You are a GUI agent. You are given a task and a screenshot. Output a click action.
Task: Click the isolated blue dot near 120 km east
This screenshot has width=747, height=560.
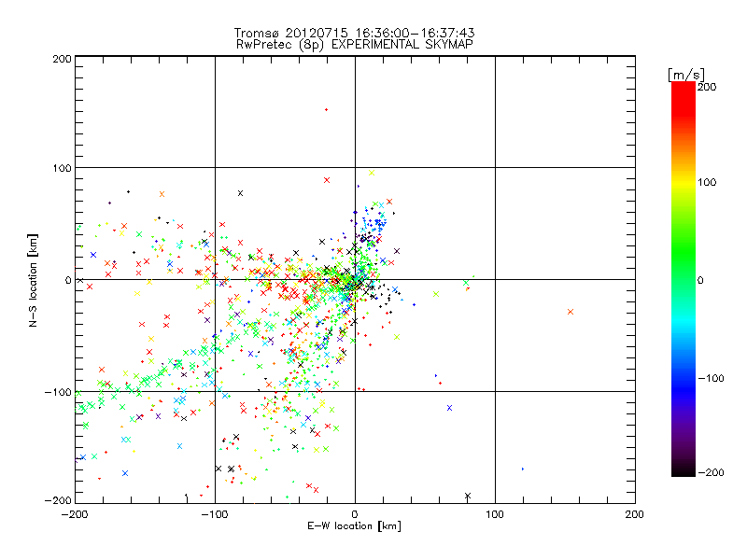coord(523,469)
